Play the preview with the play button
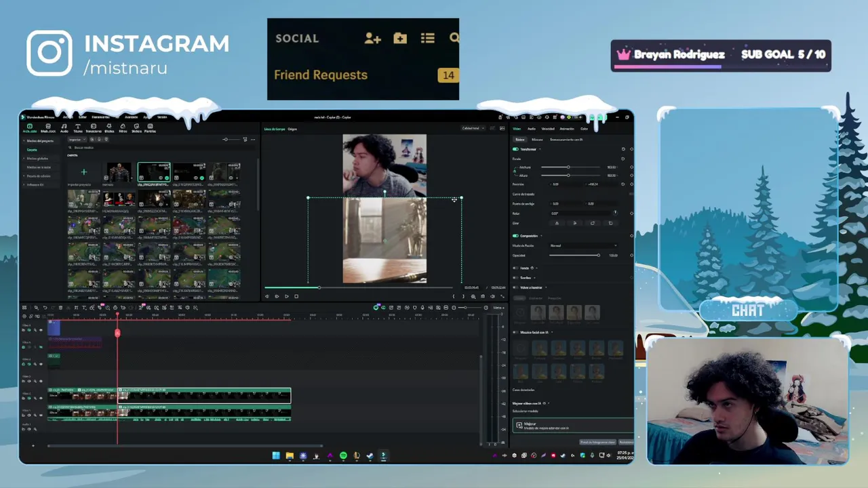This screenshot has width=868, height=488. click(x=287, y=296)
